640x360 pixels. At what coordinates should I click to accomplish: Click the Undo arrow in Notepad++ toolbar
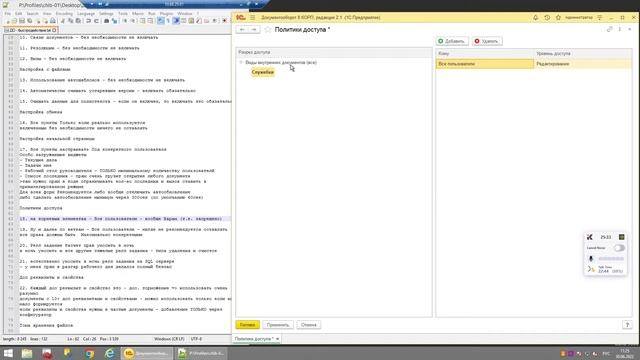click(x=88, y=21)
